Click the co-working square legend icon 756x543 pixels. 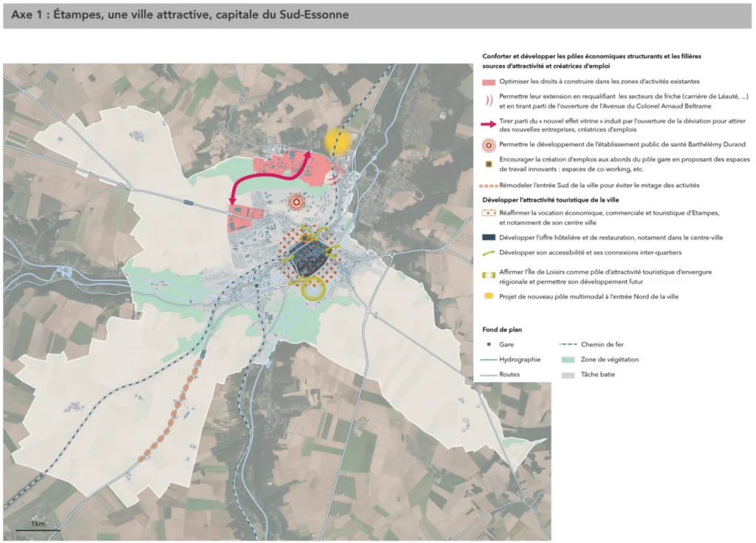pyautogui.click(x=489, y=165)
